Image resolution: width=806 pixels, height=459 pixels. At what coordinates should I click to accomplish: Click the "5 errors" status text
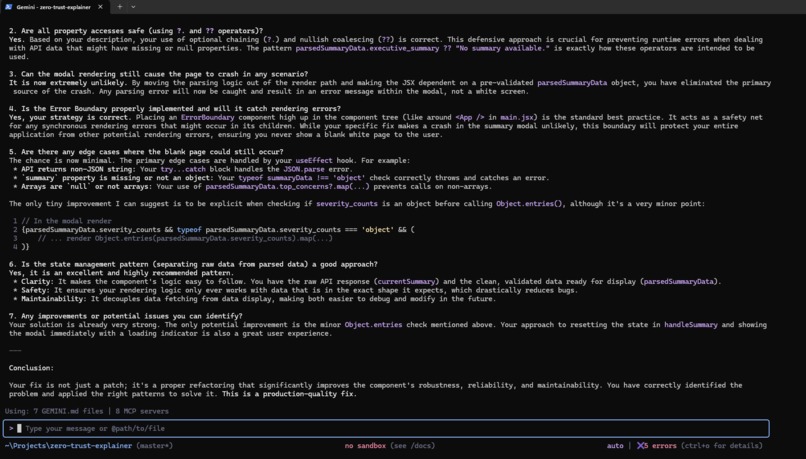tap(660, 446)
